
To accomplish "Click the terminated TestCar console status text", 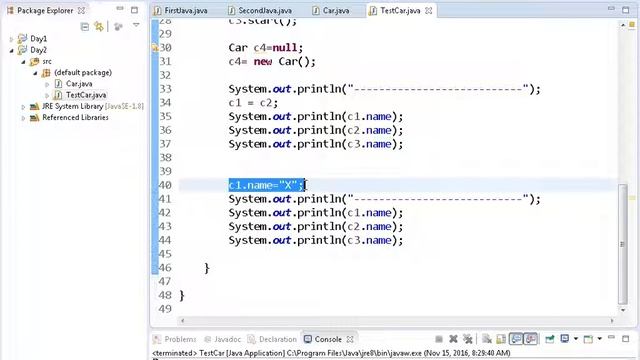I will pos(331,353).
